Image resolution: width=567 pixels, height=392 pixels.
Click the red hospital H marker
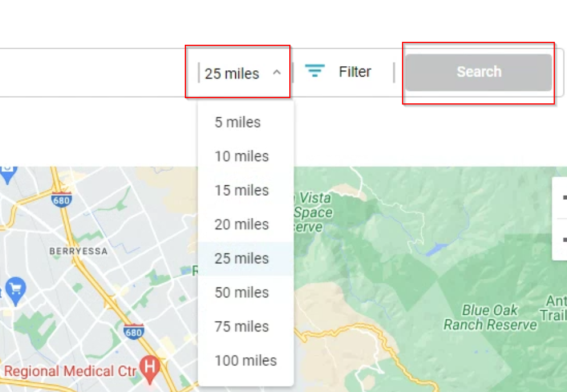(150, 368)
